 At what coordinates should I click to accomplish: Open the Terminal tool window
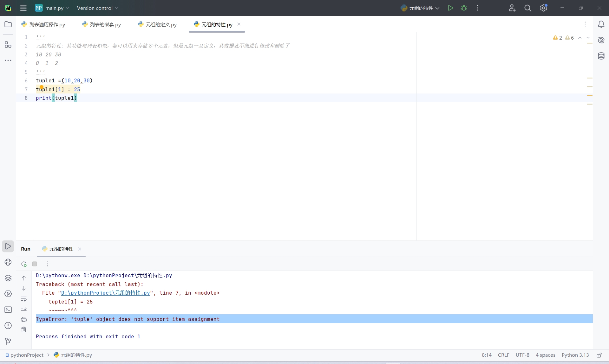[8, 310]
